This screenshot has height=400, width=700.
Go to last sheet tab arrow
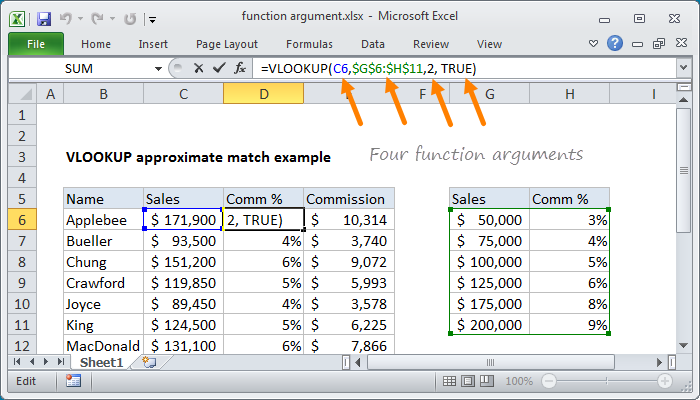[x=61, y=362]
